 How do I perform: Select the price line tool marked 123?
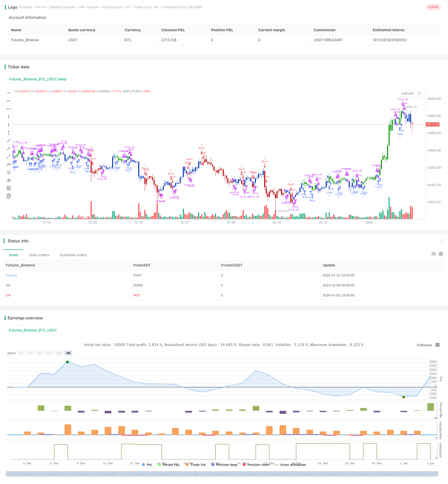pyautogui.click(x=9, y=164)
